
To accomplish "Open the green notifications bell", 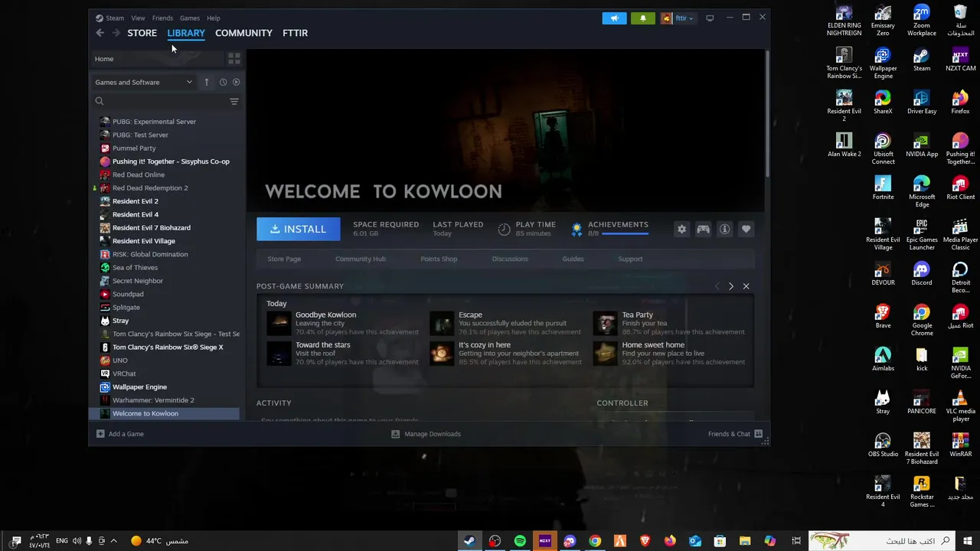I will tap(642, 18).
